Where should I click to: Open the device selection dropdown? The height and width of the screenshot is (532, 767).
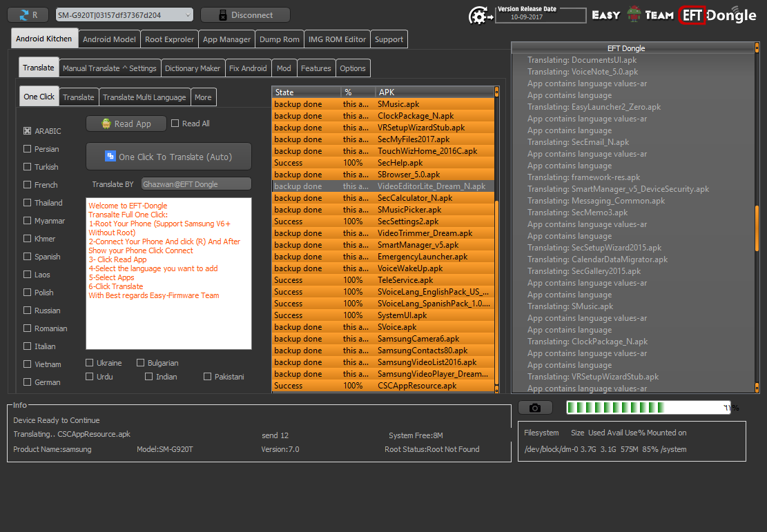tap(124, 15)
